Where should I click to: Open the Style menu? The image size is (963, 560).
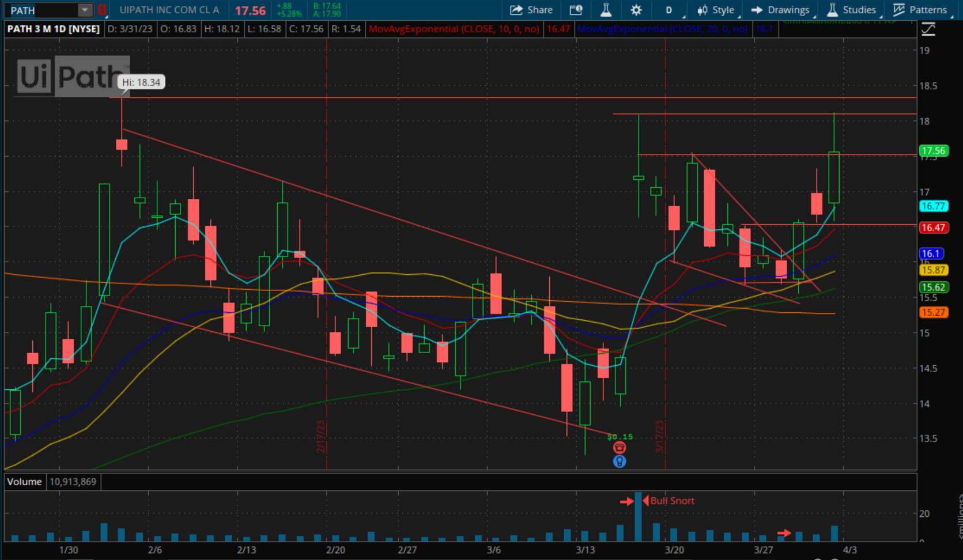click(717, 10)
